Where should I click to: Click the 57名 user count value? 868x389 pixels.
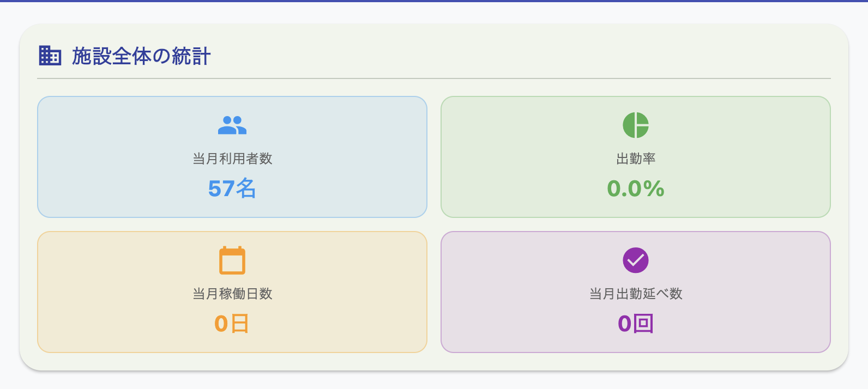pyautogui.click(x=232, y=188)
